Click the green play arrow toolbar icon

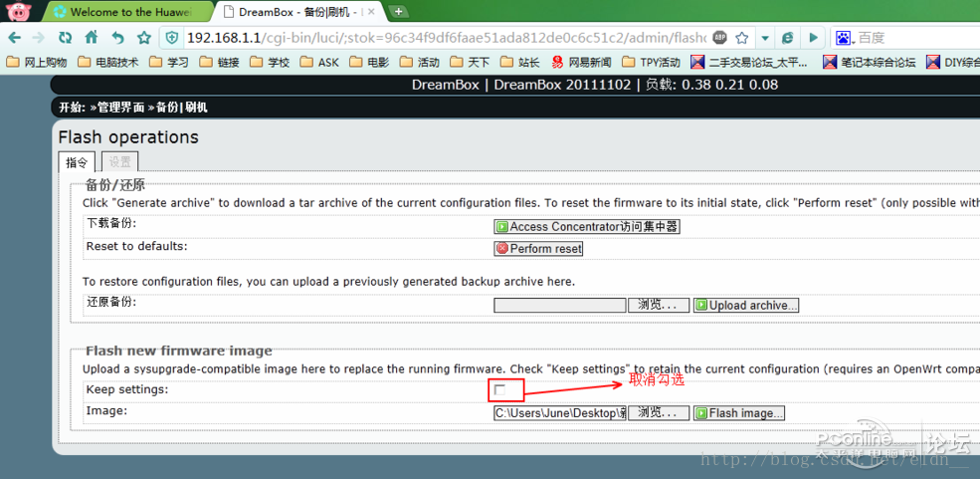click(x=813, y=38)
